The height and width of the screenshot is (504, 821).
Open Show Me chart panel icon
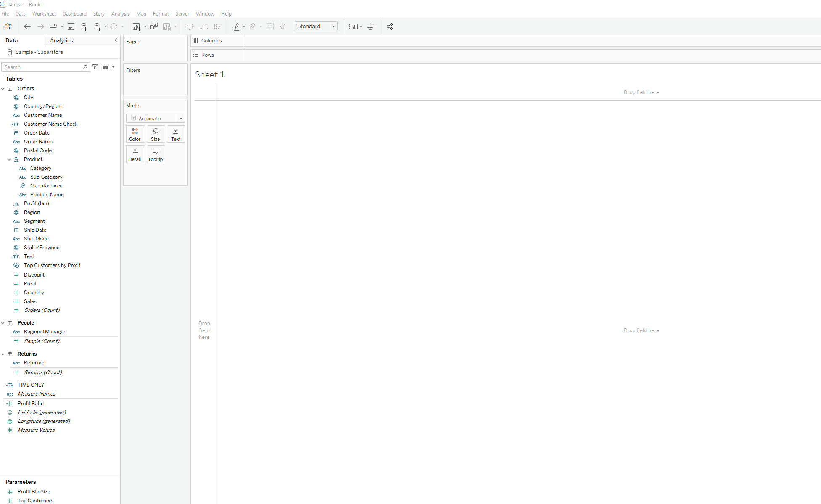(x=353, y=26)
